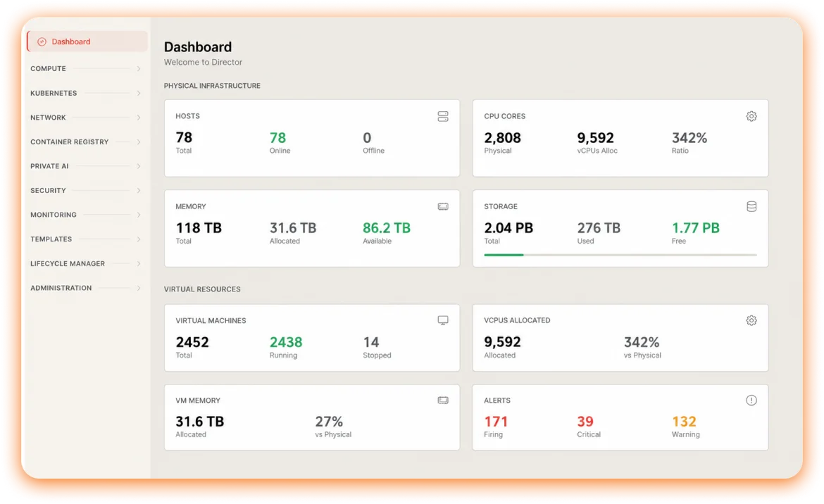Screen dimensions: 824x504
Task: Expand the Templates section chevron
Action: 139,239
